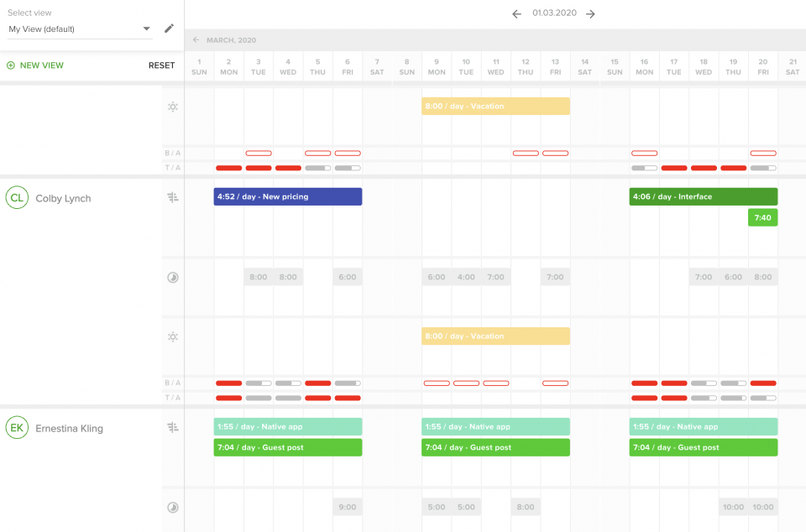Click Colby's 4:00 logged time on March 10
The width and height of the screenshot is (806, 532).
[x=466, y=277]
